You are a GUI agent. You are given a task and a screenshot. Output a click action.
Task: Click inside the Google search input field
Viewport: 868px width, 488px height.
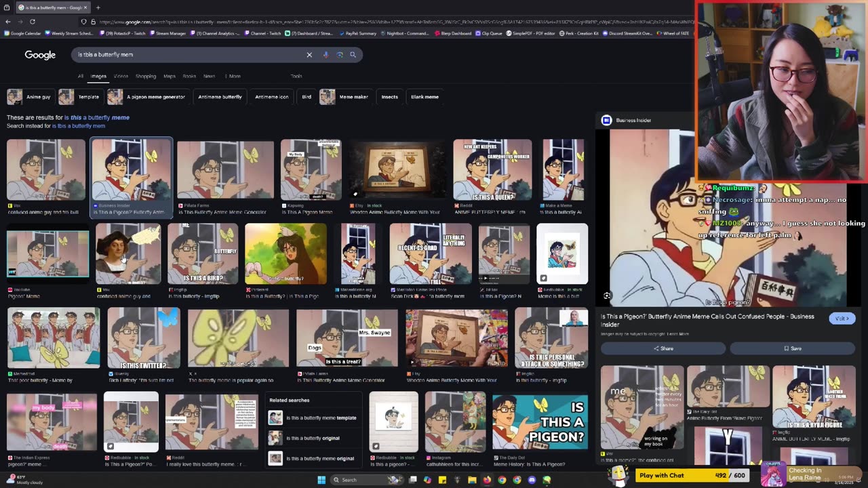[189, 55]
